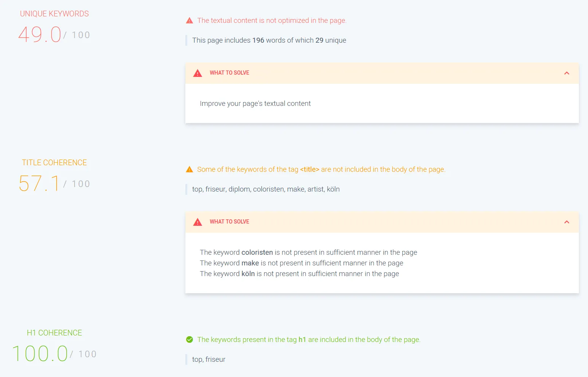Screen dimensions: 588x377
Task: Click the 'Improve your page's textual content' suggestion
Action: tap(255, 104)
